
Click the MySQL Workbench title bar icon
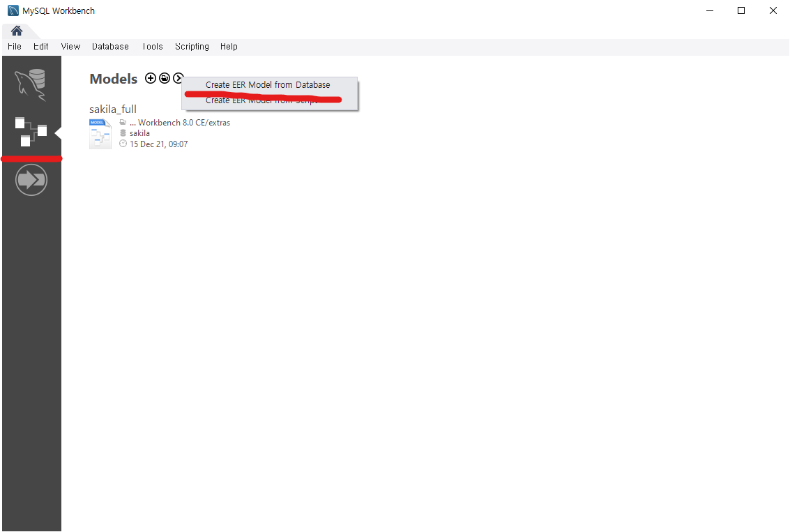pos(13,10)
